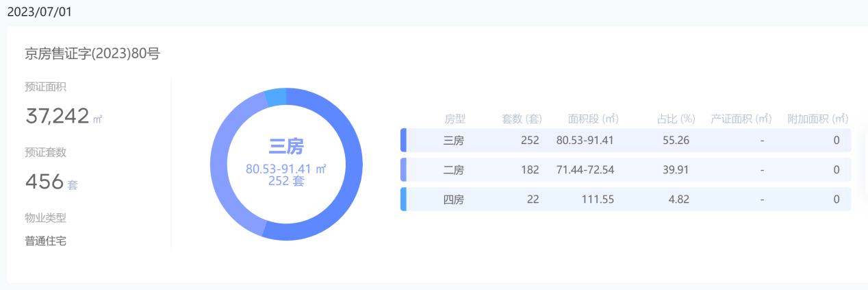Click the small sky-blue 四房 donut segment
868x290 pixels.
pos(275,97)
